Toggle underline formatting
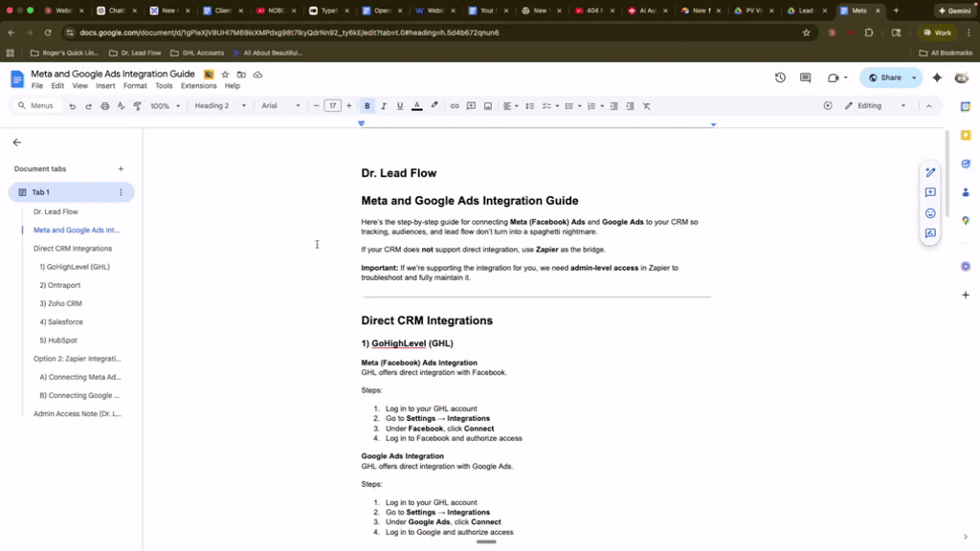 coord(400,106)
